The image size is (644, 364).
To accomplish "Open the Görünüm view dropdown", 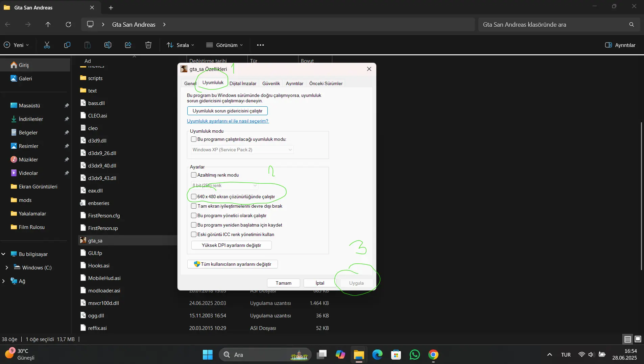I will click(x=224, y=45).
